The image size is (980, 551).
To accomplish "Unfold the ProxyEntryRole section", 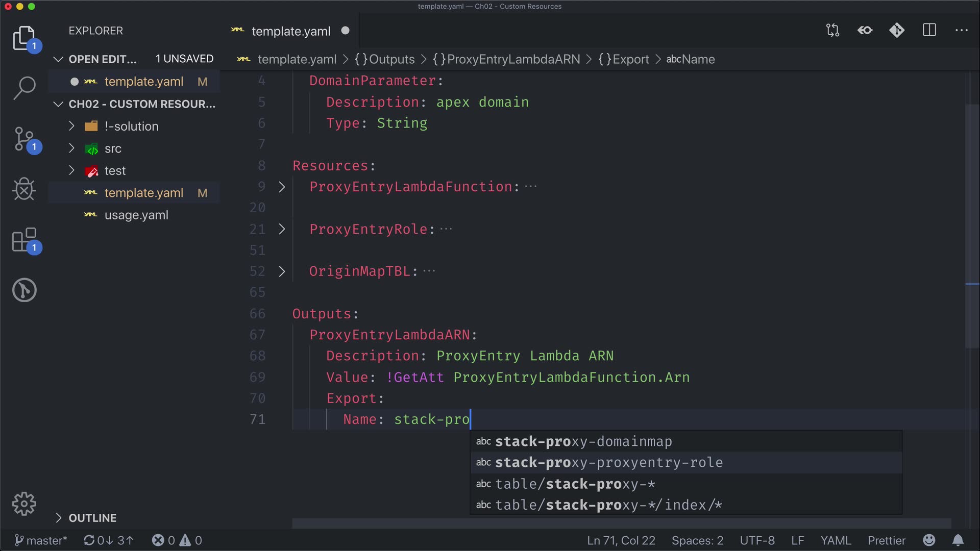I will 282,229.
